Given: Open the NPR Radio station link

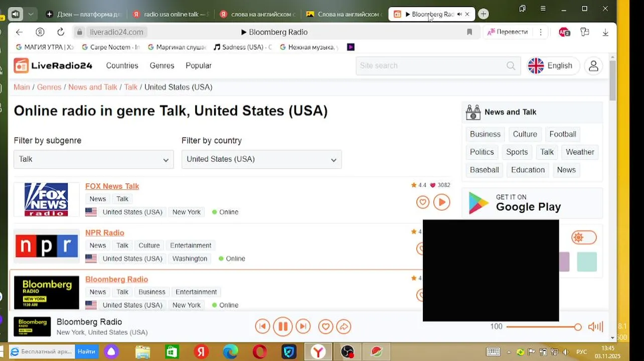Looking at the screenshot, I should tap(104, 233).
